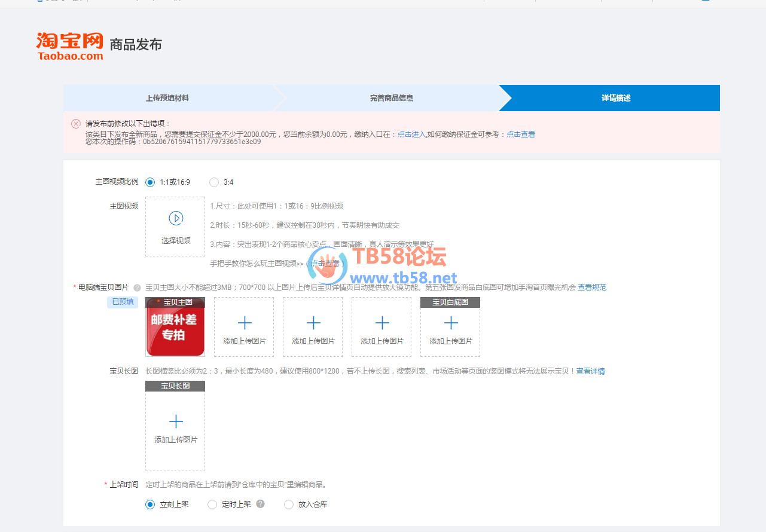Image resolution: width=766 pixels, height=532 pixels.
Task: Click plus icon in 宝贝白底图 slot
Action: point(451,323)
